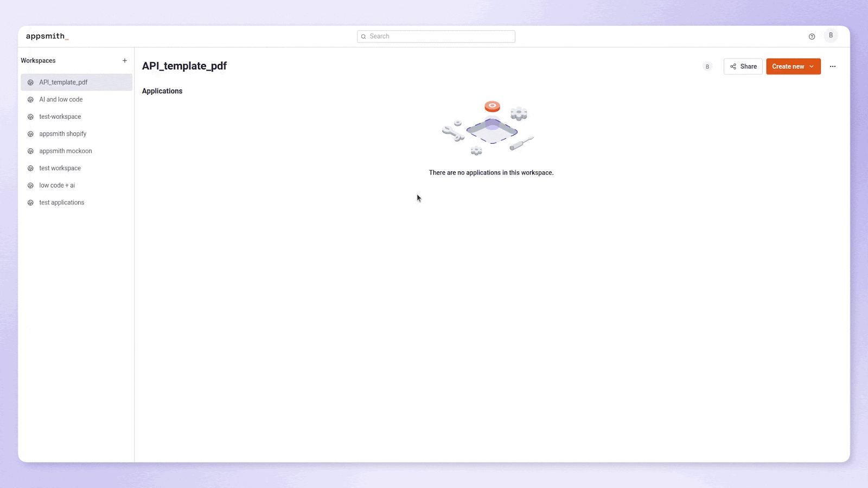Expand the Workspaces section header

38,60
